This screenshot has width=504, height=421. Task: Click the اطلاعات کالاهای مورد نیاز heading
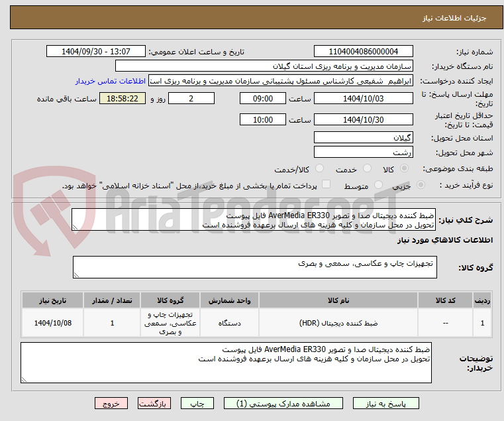pyautogui.click(x=445, y=240)
